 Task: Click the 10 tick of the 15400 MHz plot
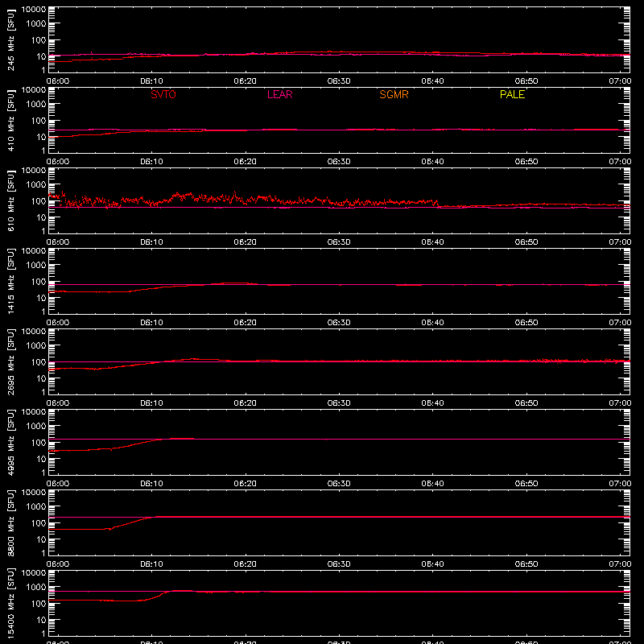[41, 620]
